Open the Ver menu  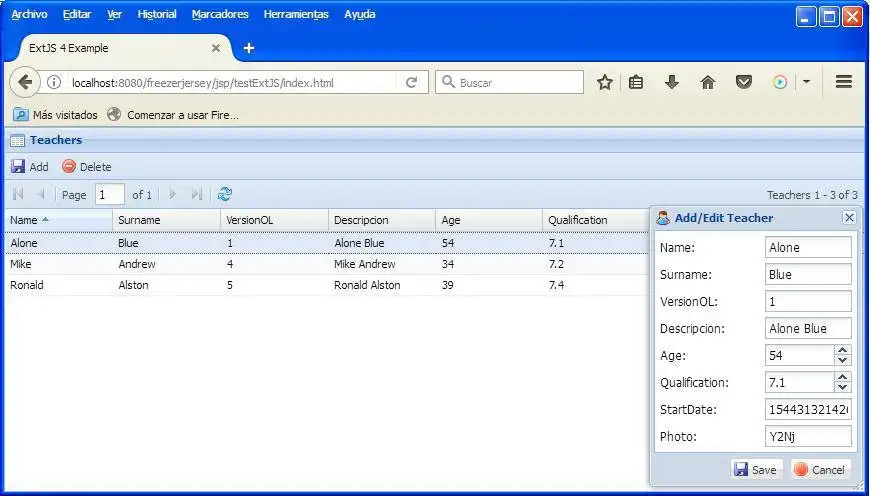tap(114, 14)
